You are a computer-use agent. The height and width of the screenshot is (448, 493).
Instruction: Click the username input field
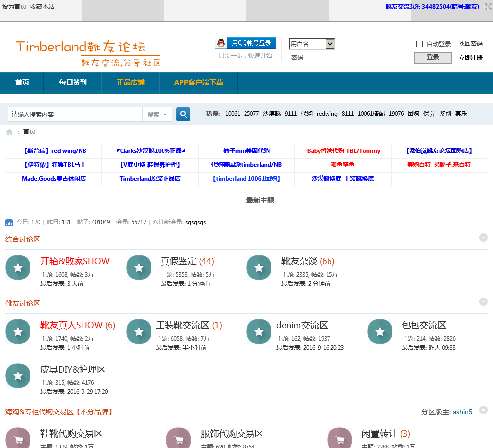(x=376, y=44)
